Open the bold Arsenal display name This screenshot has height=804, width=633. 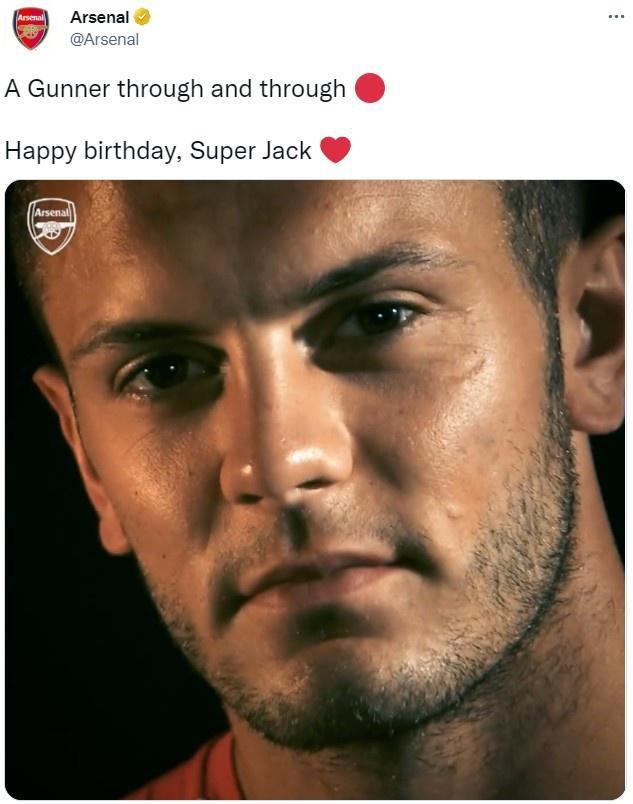(x=99, y=17)
